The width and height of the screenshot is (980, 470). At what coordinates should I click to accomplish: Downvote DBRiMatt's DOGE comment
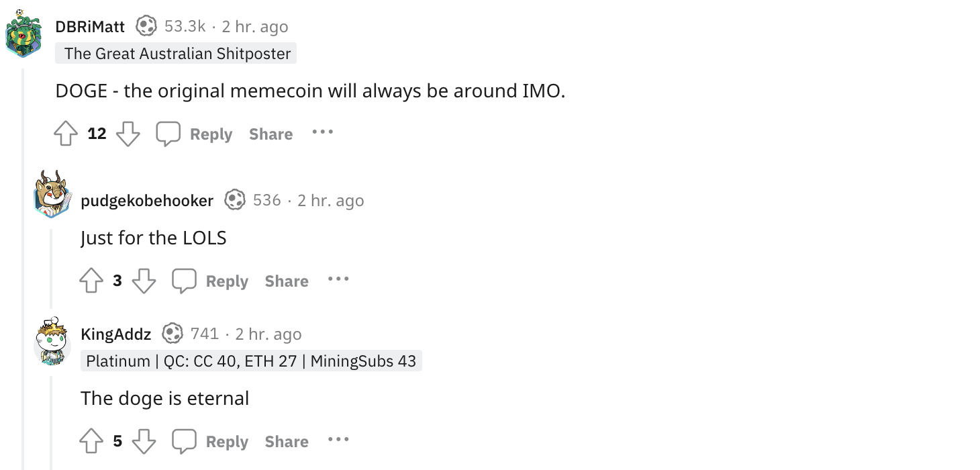(x=128, y=134)
